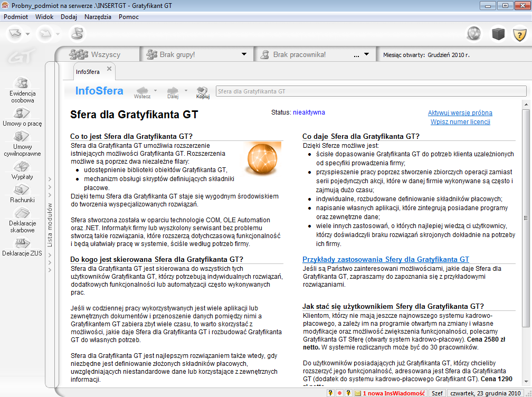Click the shield help icon in top toolbar
Screen dimensions: 532x397
click(x=519, y=35)
